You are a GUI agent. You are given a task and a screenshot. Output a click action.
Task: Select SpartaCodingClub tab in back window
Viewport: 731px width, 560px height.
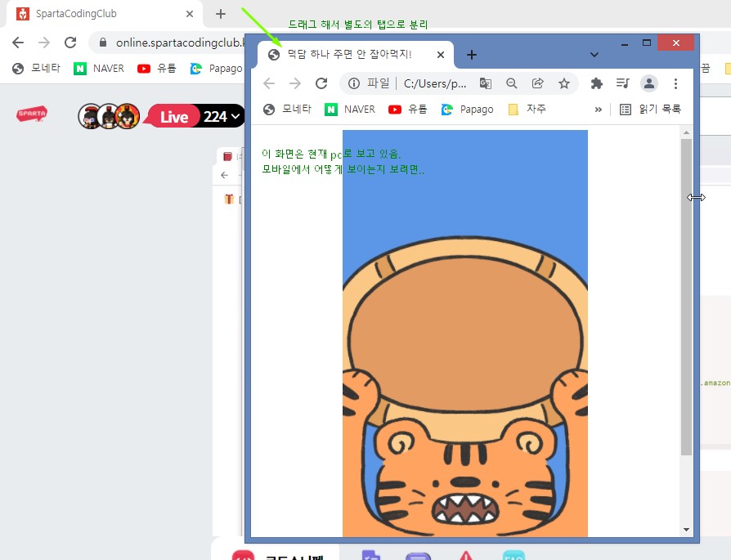[105, 14]
